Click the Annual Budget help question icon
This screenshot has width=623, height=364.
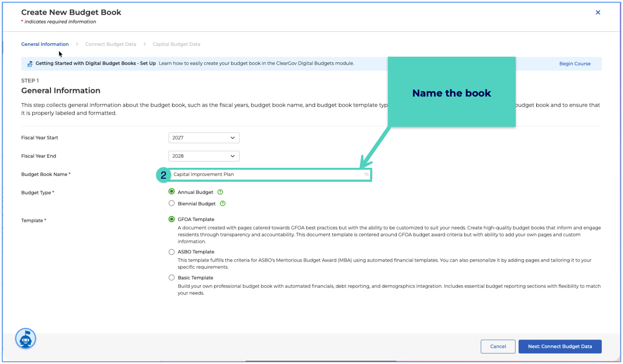coord(220,192)
